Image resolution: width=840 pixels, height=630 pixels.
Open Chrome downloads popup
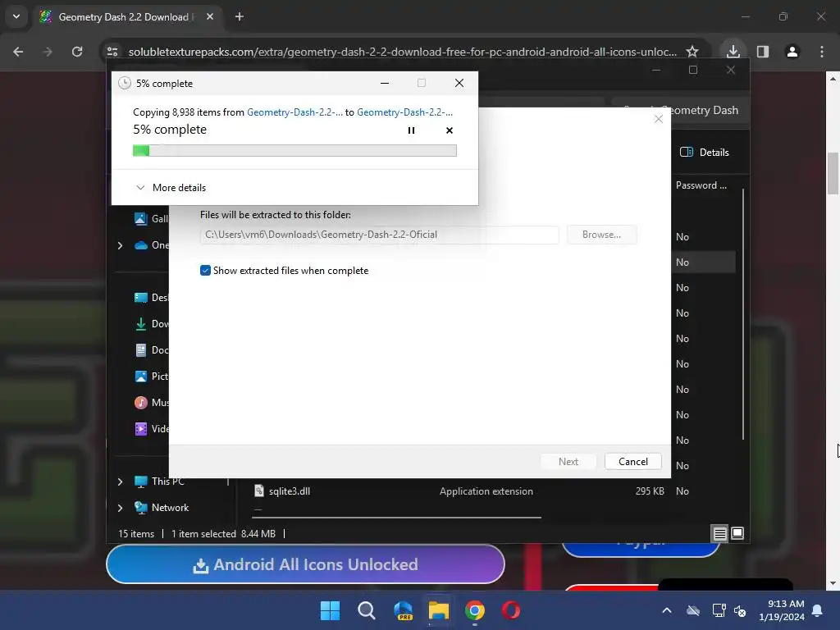click(733, 52)
